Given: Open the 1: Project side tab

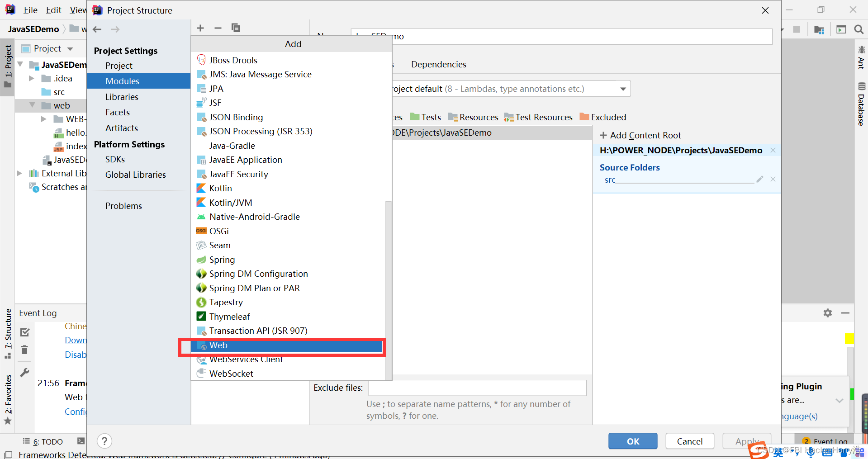Looking at the screenshot, I should click(8, 67).
